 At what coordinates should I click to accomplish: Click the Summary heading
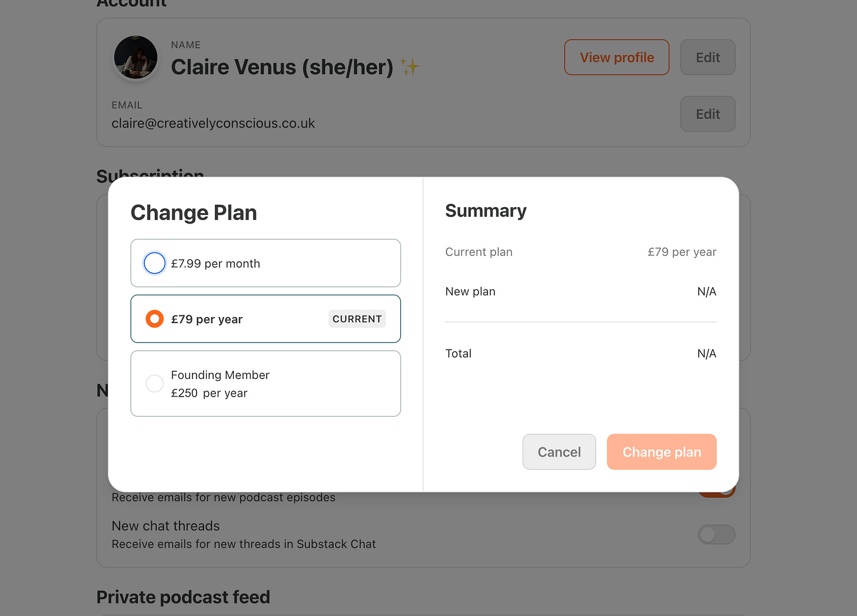pos(486,211)
